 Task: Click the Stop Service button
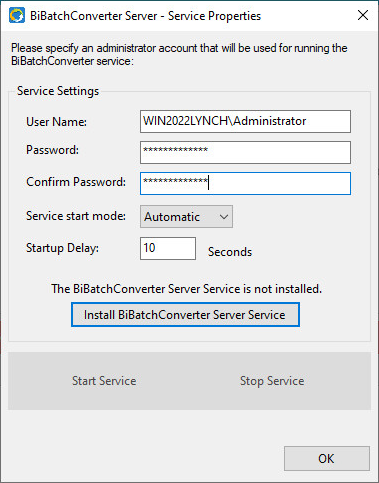click(x=272, y=381)
